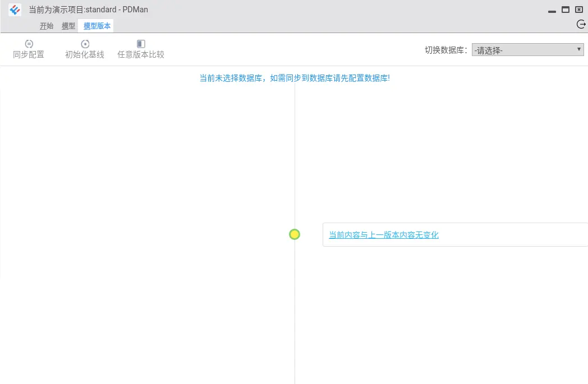This screenshot has width=588, height=384.
Task: Click the 切换数据库 label text
Action: click(x=446, y=50)
